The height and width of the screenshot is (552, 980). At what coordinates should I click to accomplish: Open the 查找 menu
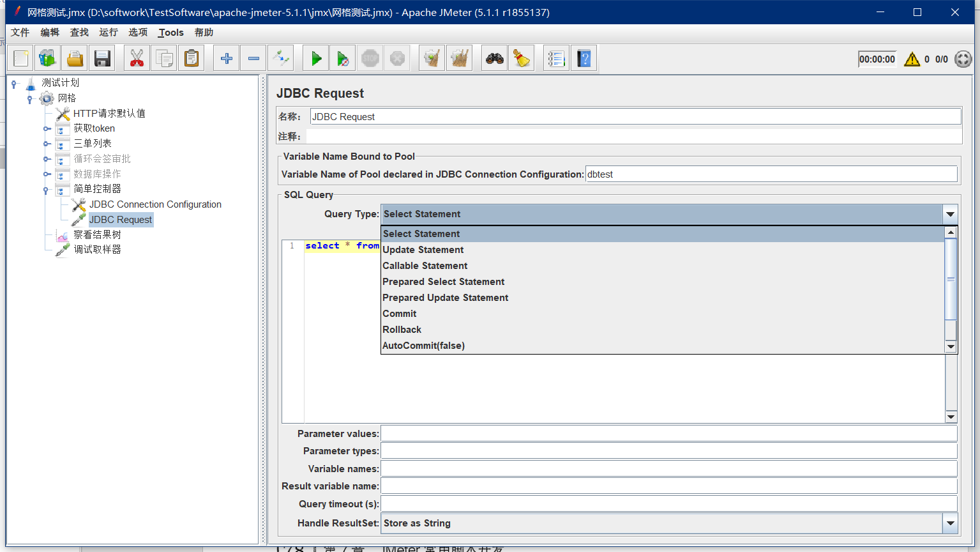click(79, 33)
